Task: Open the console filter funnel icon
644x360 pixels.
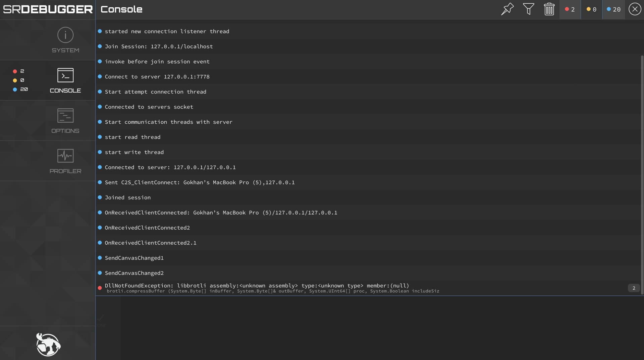Action: click(x=529, y=9)
